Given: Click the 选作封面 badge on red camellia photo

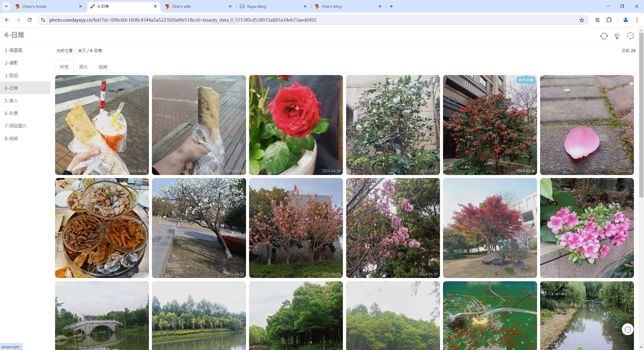Looking at the screenshot, I should tap(526, 80).
